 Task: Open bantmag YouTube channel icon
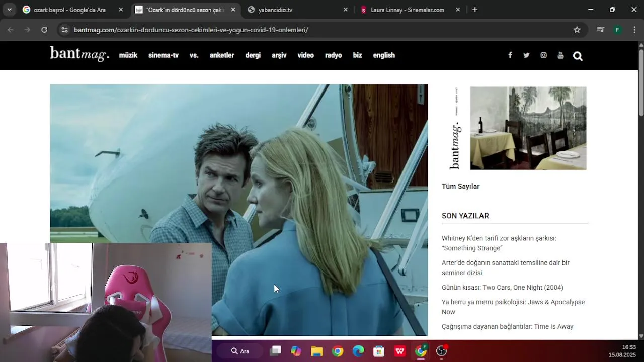560,55
